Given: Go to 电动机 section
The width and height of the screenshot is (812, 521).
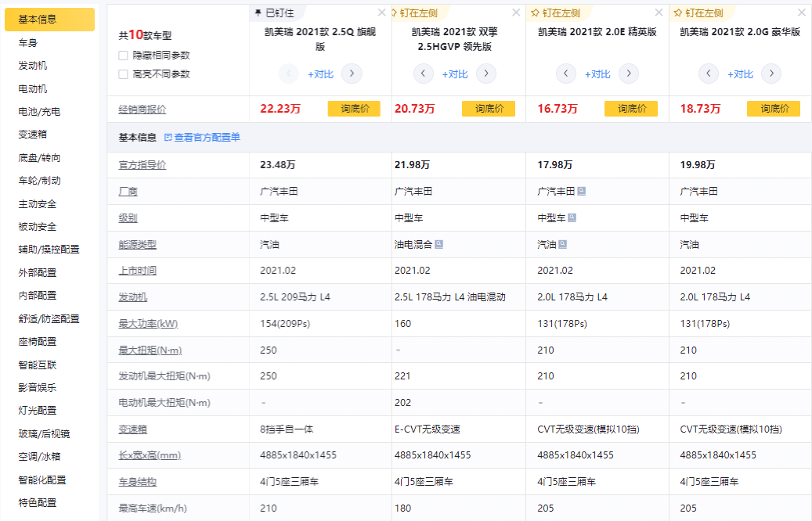Looking at the screenshot, I should click(33, 88).
